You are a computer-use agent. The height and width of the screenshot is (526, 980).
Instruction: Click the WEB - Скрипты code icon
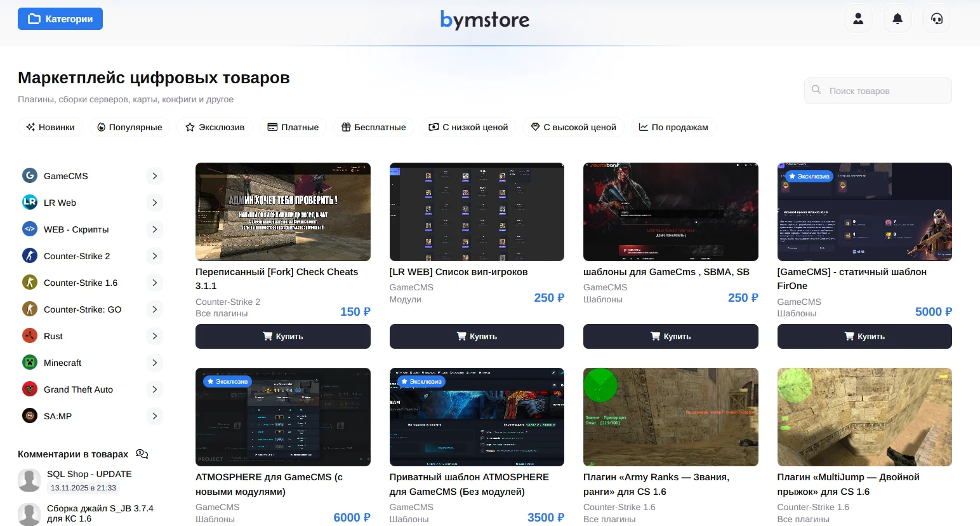(30, 229)
